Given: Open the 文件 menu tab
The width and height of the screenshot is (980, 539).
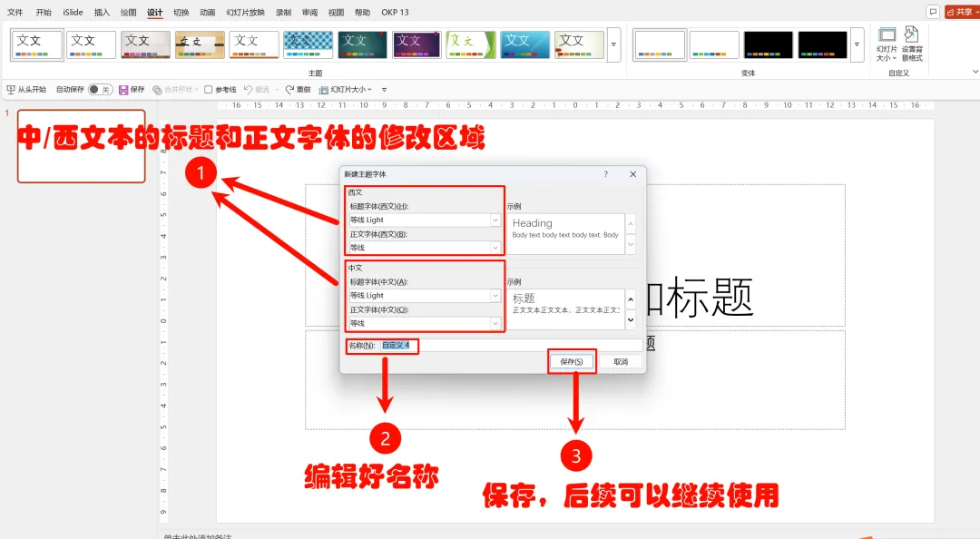Looking at the screenshot, I should pyautogui.click(x=15, y=12).
